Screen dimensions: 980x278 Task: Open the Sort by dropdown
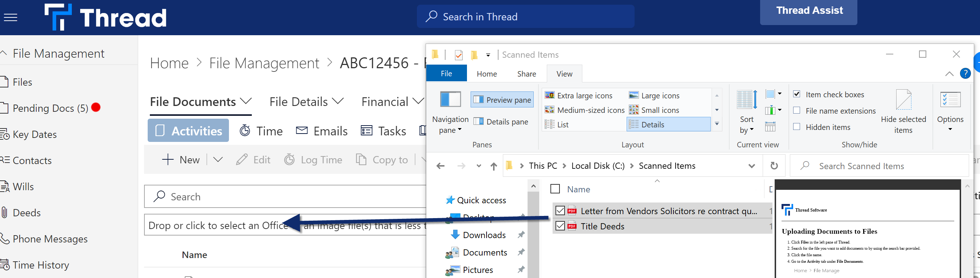pos(746,125)
